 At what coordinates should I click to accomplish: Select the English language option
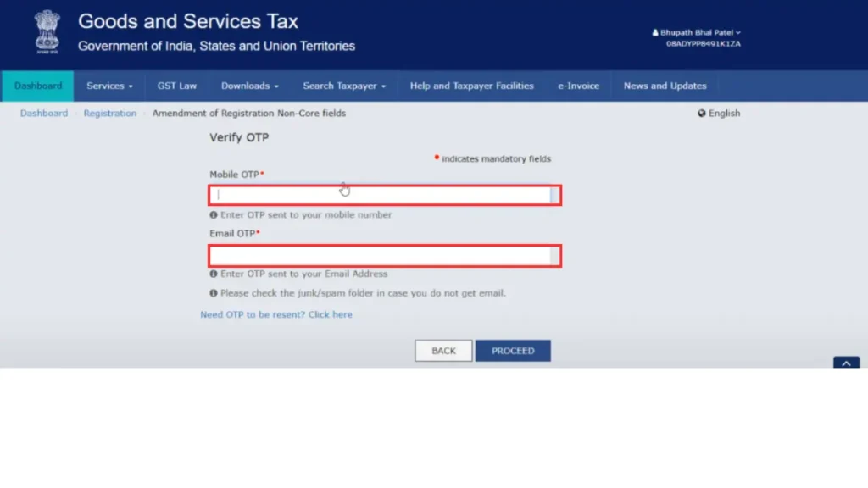click(x=719, y=113)
